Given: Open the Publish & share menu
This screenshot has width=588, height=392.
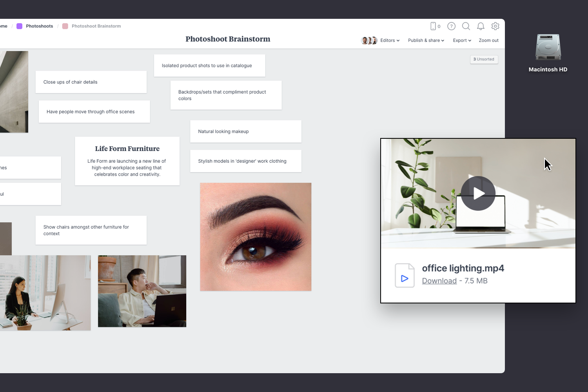Looking at the screenshot, I should click(426, 40).
